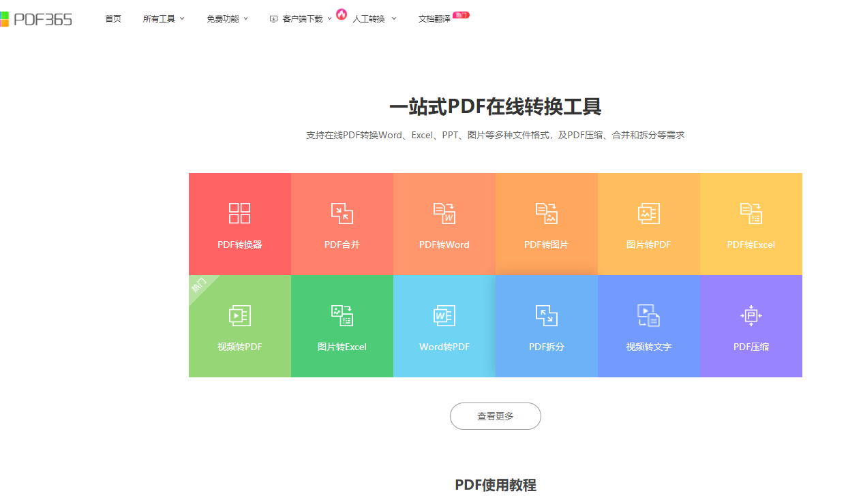Open the 图片转PDF icon tile
This screenshot has width=863, height=504.
click(649, 213)
